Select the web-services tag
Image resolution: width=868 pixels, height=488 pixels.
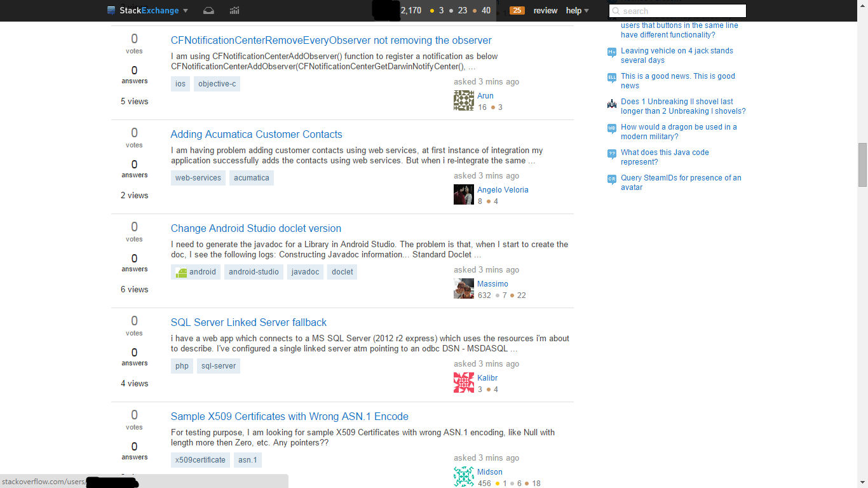pyautogui.click(x=198, y=178)
